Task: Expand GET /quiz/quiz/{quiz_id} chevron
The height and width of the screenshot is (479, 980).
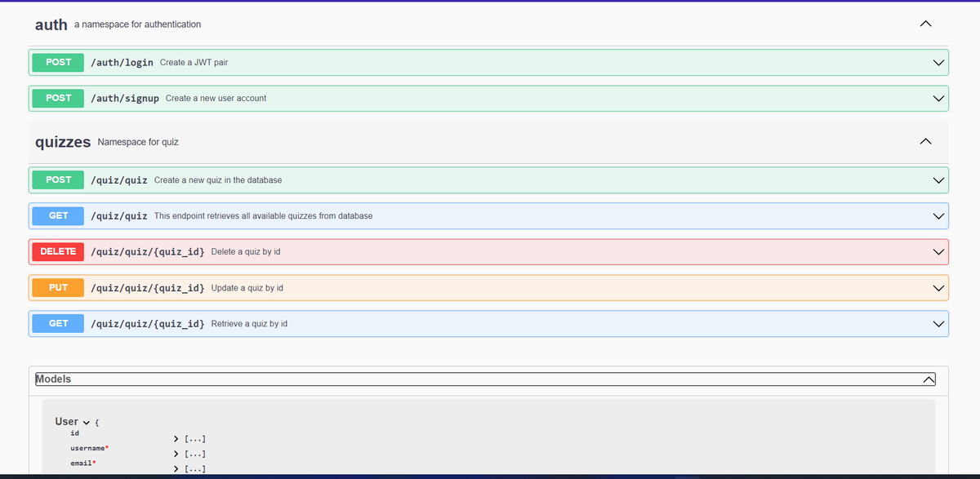Action: (938, 323)
